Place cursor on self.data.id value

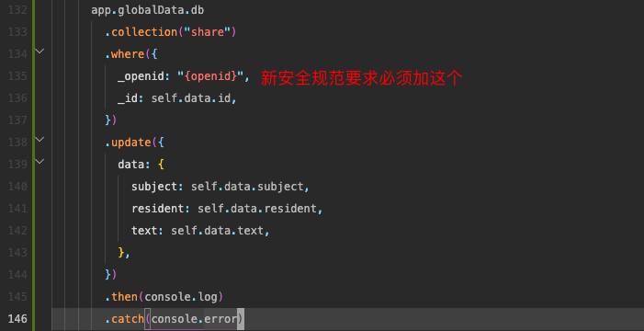tap(191, 98)
